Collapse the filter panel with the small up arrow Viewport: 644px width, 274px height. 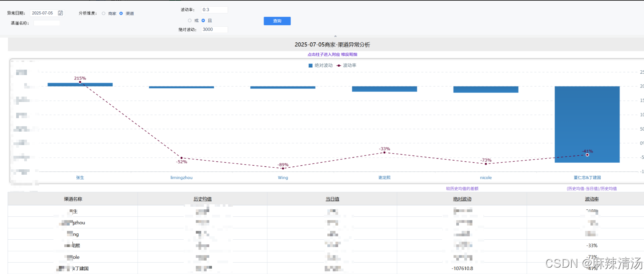pos(335,36)
